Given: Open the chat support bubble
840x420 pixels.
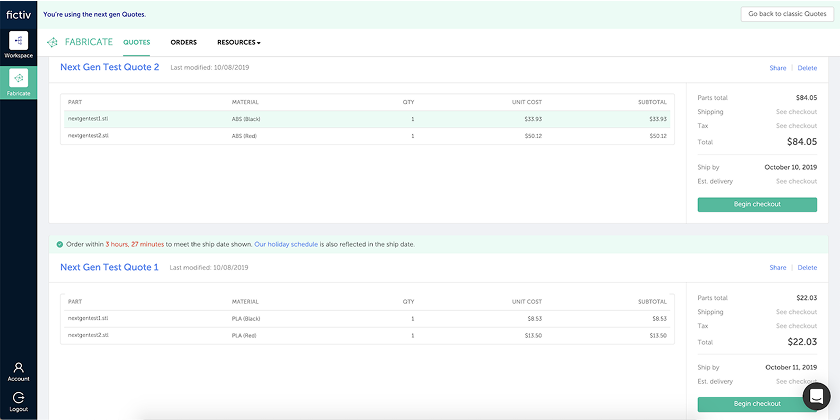Looking at the screenshot, I should [816, 396].
